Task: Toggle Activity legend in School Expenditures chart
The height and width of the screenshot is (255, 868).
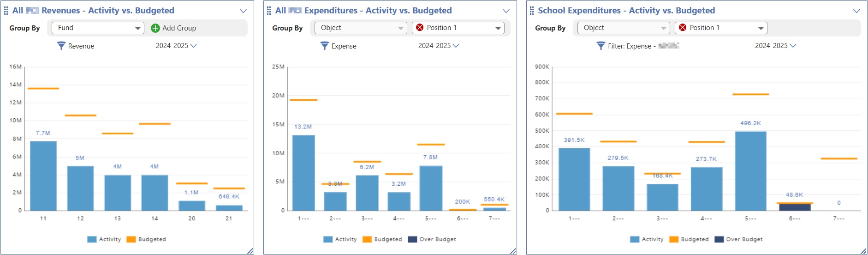Action: 647,239
